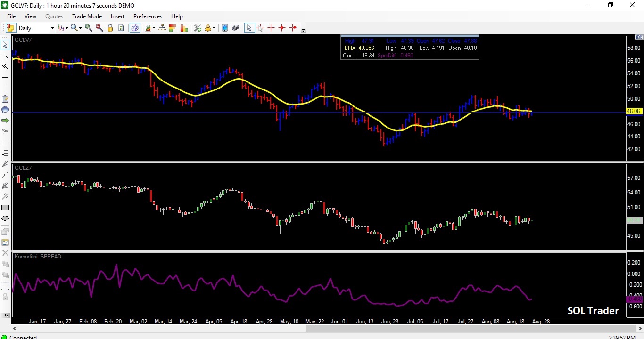
Task: Click the Connected status indicator
Action: 23,337
